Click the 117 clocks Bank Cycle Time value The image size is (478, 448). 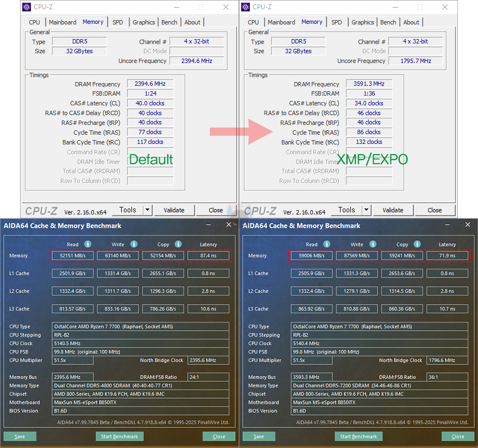150,142
